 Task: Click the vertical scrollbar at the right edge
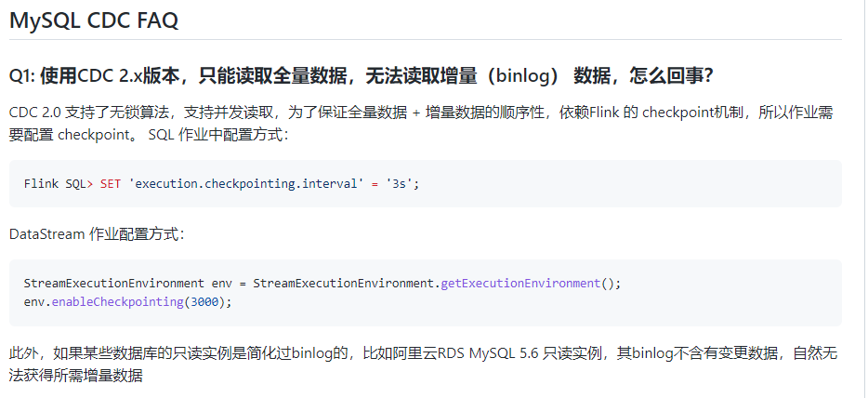tap(864, 199)
